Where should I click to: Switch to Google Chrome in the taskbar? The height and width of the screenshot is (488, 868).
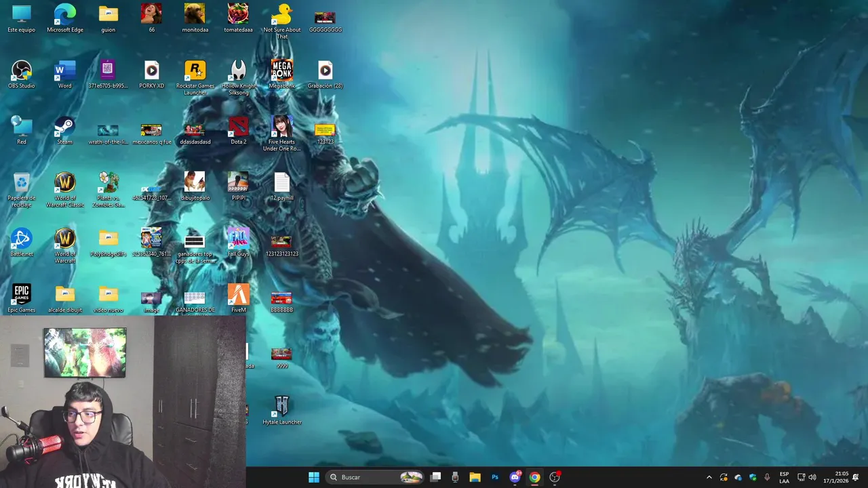coord(534,477)
